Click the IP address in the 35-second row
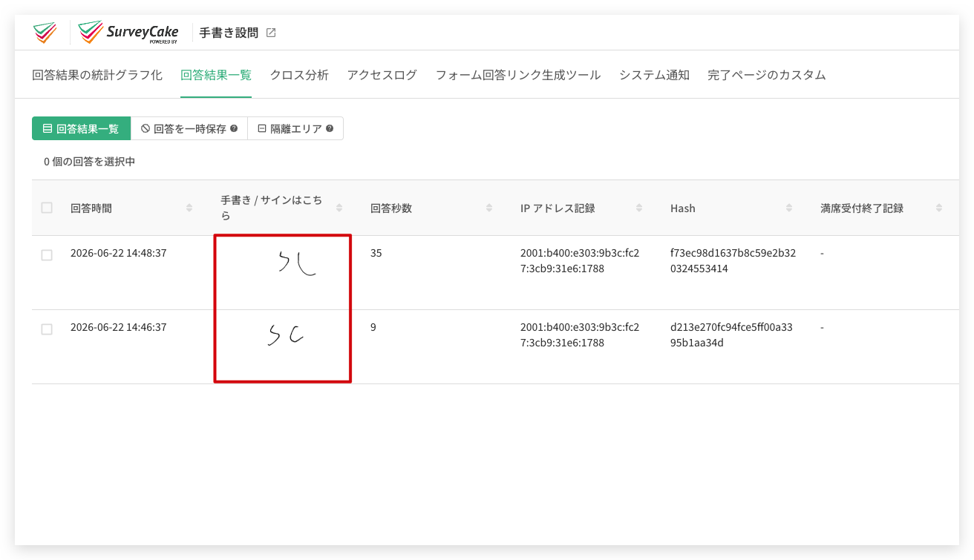 [580, 261]
